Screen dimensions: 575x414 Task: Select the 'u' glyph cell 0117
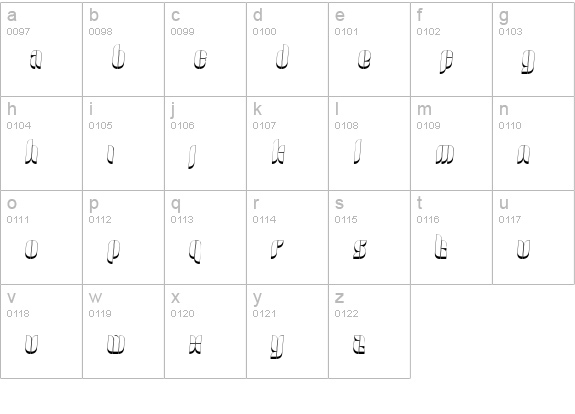(x=534, y=238)
